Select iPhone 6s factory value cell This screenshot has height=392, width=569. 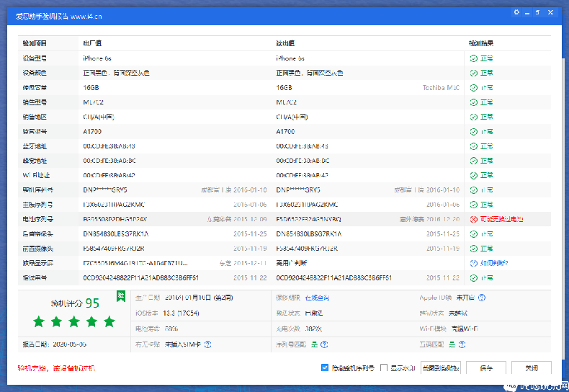click(x=97, y=58)
